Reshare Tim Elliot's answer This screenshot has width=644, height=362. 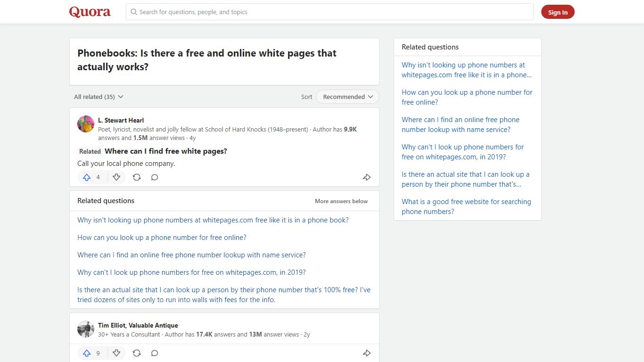pos(137,353)
